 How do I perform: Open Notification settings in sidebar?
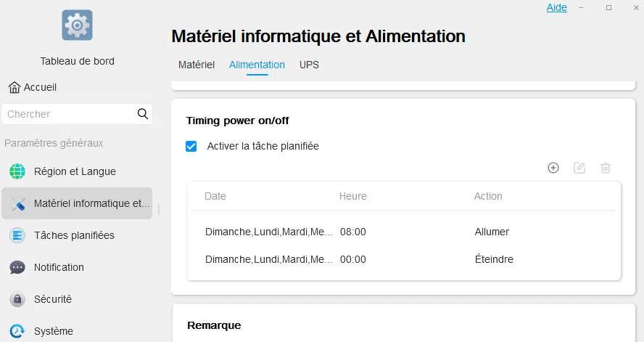59,267
